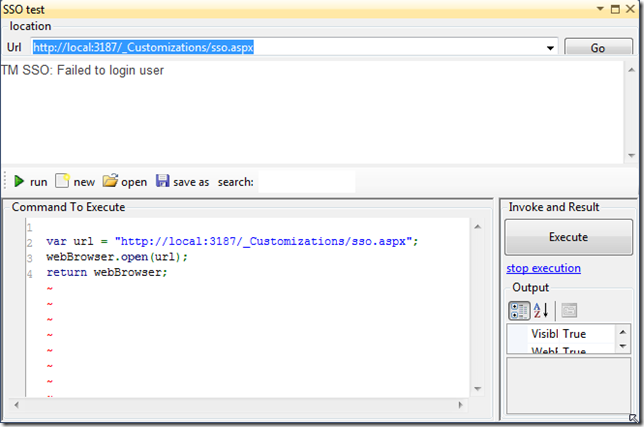The height and width of the screenshot is (427, 644).
Task: Click the Property Pages icon in Output
Action: (x=569, y=310)
